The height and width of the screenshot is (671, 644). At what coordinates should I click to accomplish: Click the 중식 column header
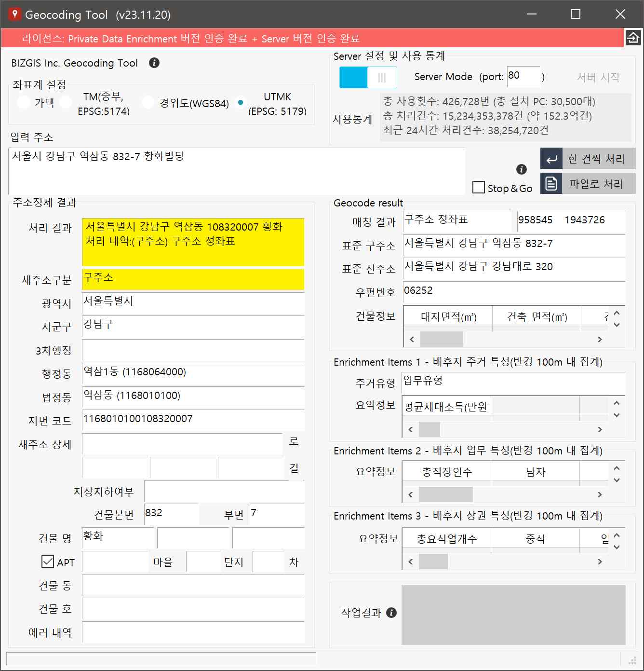coord(535,539)
